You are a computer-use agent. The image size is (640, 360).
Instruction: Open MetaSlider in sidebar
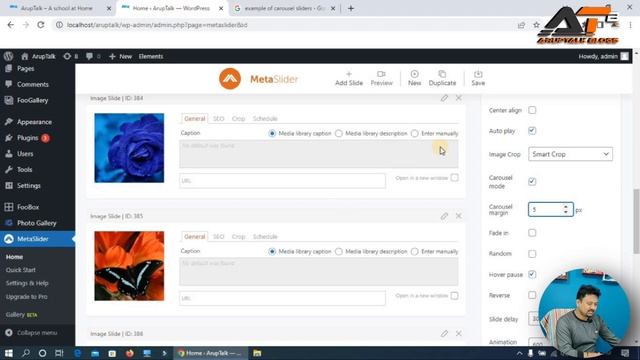[33, 239]
